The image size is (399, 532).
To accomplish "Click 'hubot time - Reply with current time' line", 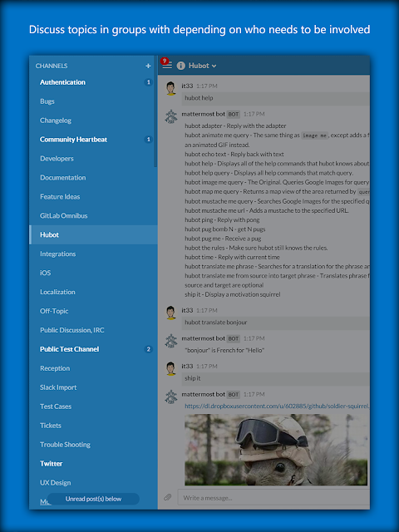I will [x=232, y=257].
